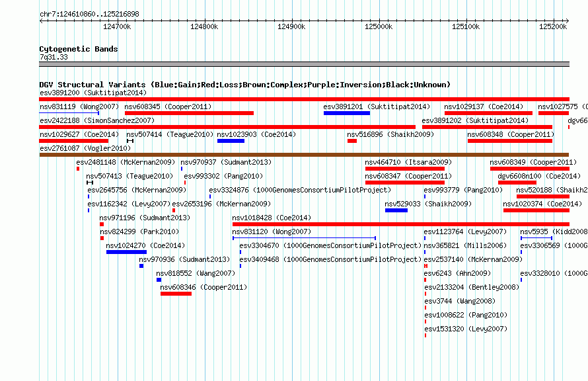Click the Cytogenetic Bands track title
This screenshot has height=381, width=588.
pyautogui.click(x=79, y=49)
